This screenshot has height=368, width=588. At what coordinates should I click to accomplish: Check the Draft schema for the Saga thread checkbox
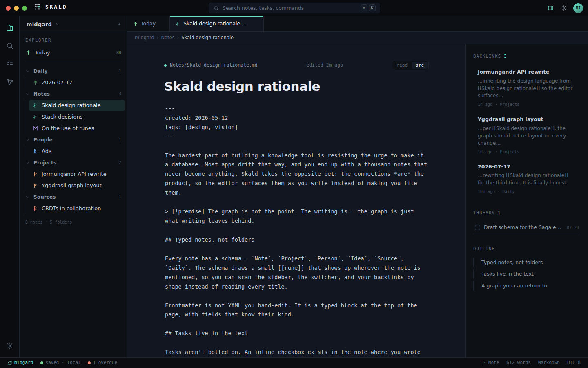(x=477, y=227)
